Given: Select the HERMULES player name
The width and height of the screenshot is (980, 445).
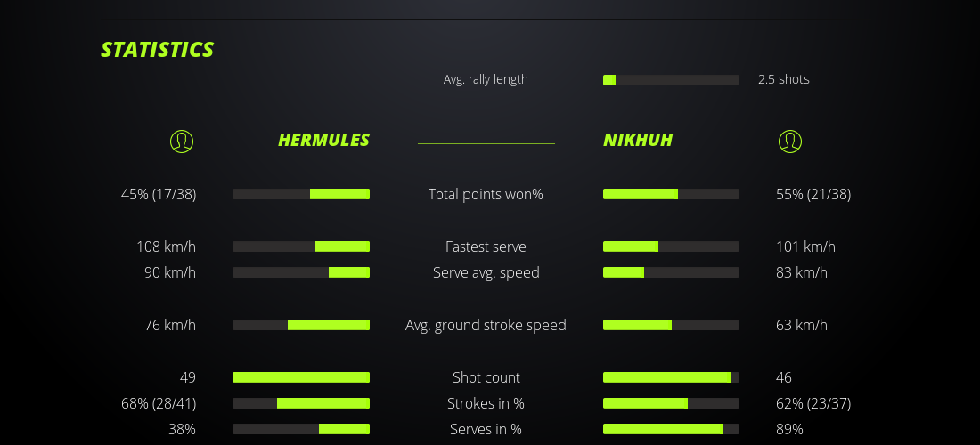Looking at the screenshot, I should click(323, 140).
